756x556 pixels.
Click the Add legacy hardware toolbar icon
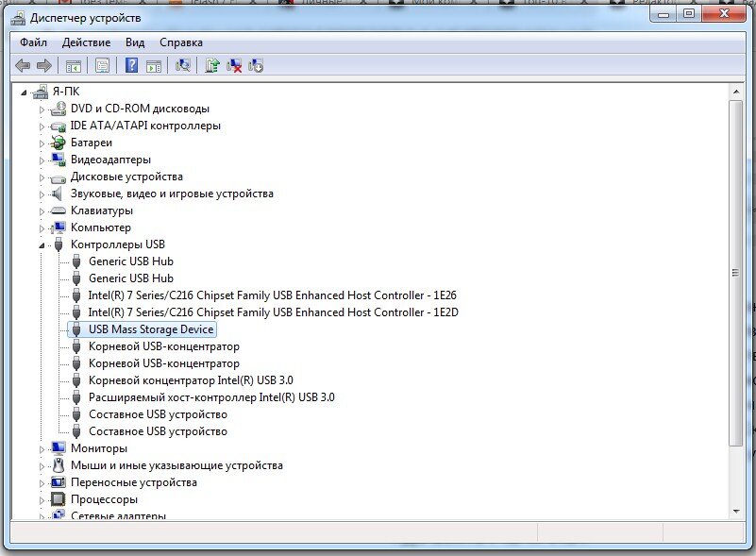[x=256, y=65]
